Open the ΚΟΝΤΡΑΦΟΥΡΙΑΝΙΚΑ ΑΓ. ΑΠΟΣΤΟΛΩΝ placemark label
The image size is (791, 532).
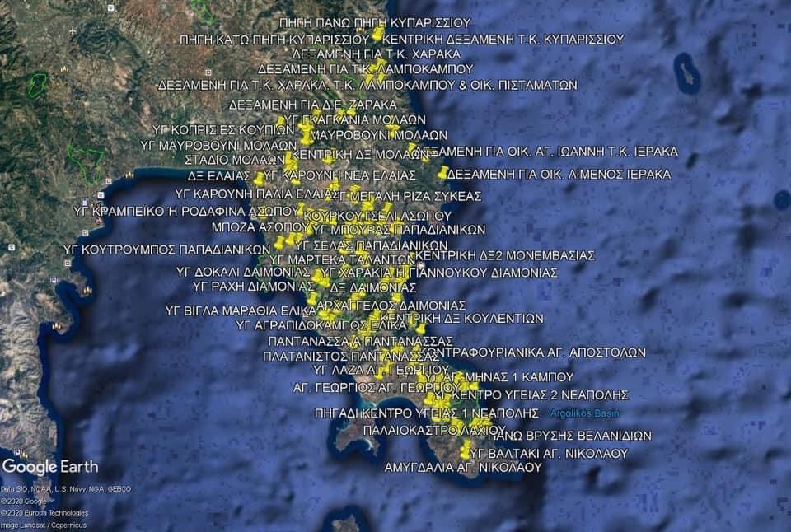(537, 351)
